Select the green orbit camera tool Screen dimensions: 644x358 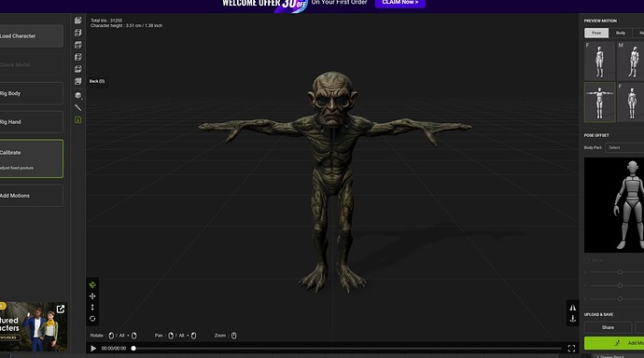point(92,284)
